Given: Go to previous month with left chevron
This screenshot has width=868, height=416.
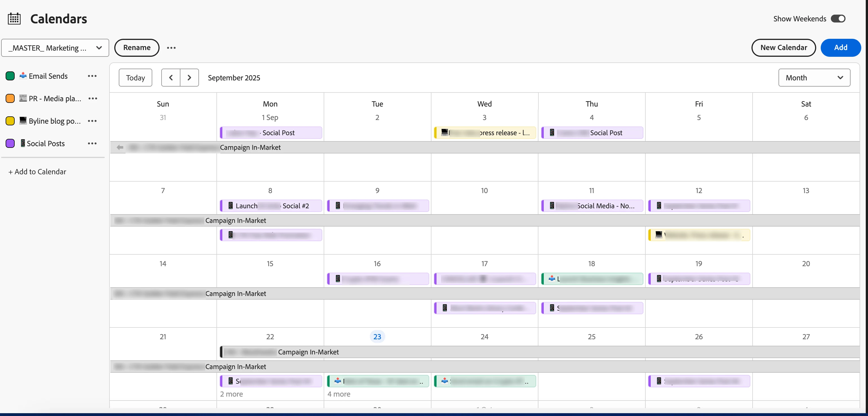Looking at the screenshot, I should (171, 78).
